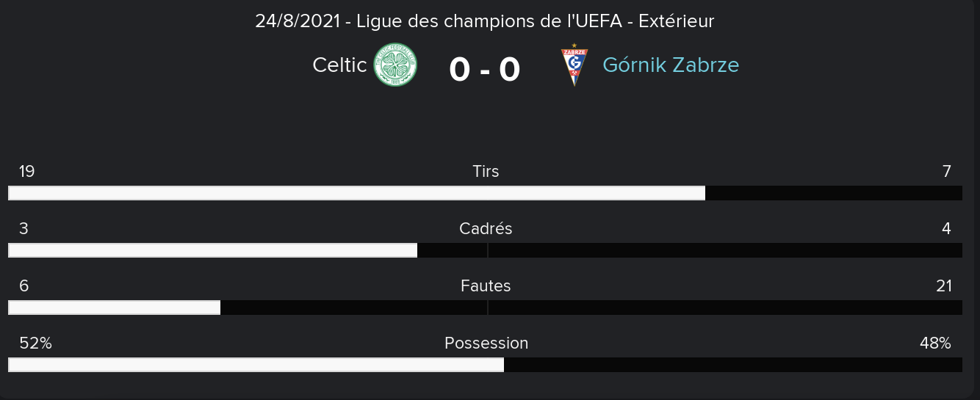Viewport: 980px width, 400px height.
Task: Click the 48% possession value
Action: [935, 343]
